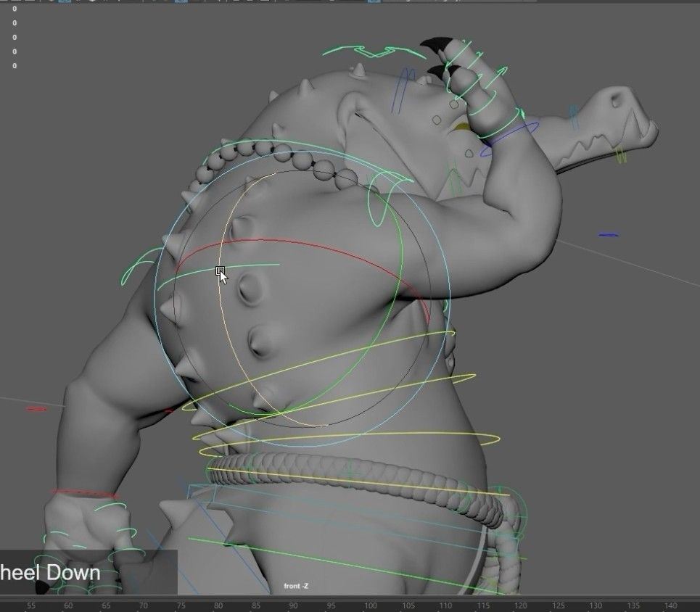The image size is (700, 612).
Task: Select the small blue locator right of the elbow
Action: pos(609,235)
